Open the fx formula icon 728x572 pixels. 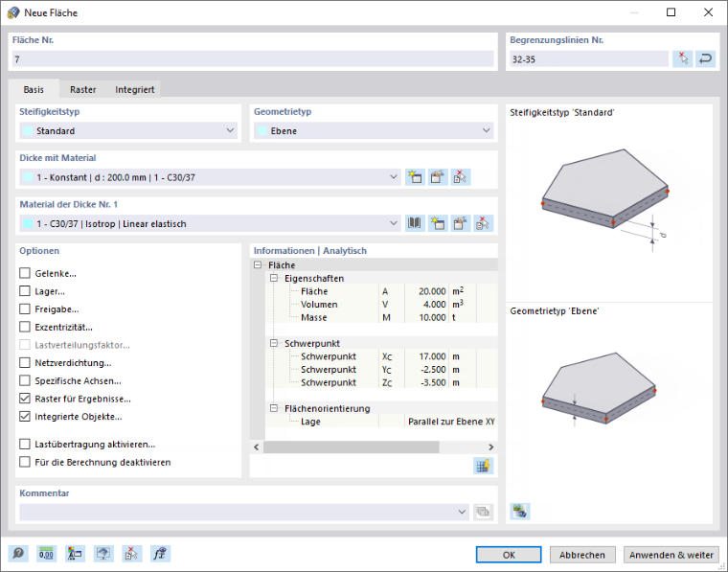click(160, 554)
